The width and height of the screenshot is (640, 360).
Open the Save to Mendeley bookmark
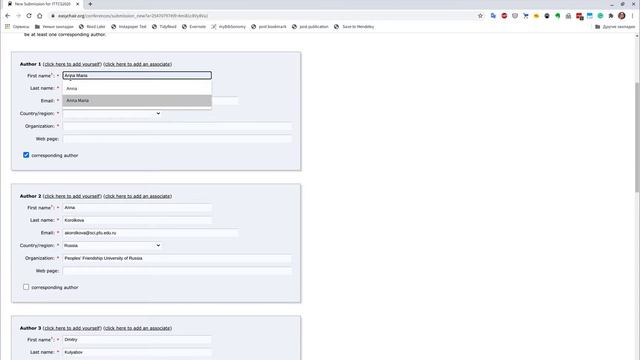[x=354, y=27]
